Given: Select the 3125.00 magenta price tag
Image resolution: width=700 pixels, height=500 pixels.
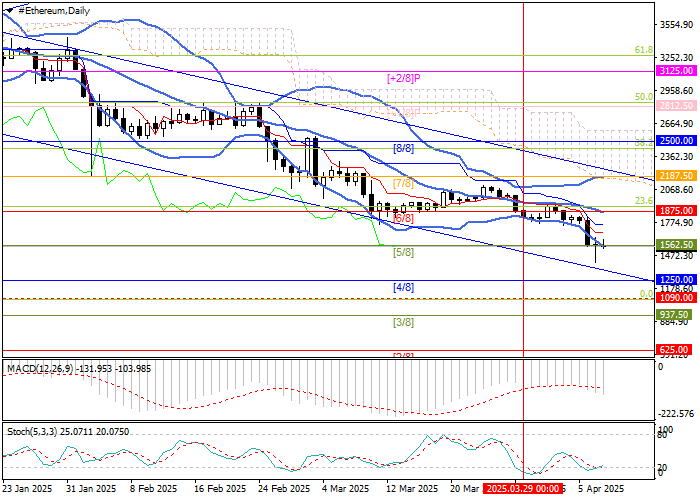Looking at the screenshot, I should 676,72.
